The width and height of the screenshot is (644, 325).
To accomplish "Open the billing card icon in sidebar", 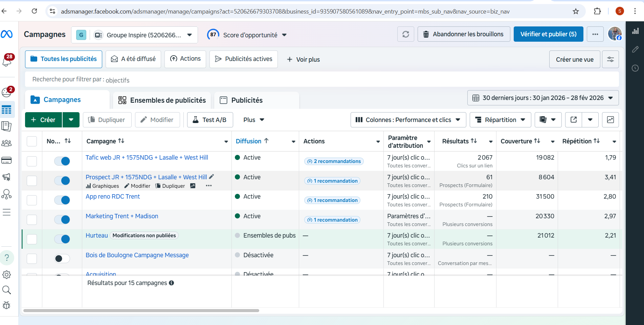I will (6, 160).
